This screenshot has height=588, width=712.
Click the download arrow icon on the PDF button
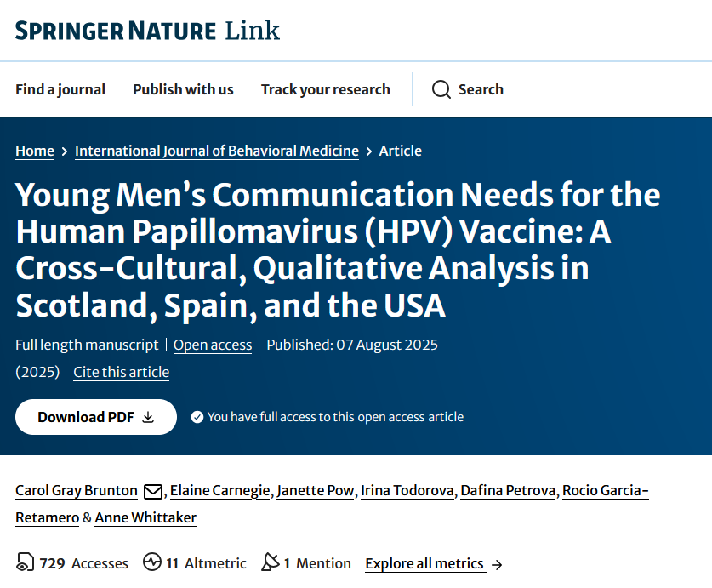point(148,417)
